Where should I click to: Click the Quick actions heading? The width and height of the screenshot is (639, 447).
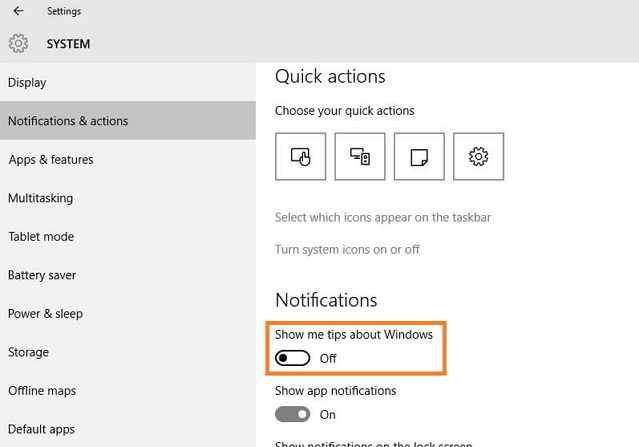click(330, 77)
